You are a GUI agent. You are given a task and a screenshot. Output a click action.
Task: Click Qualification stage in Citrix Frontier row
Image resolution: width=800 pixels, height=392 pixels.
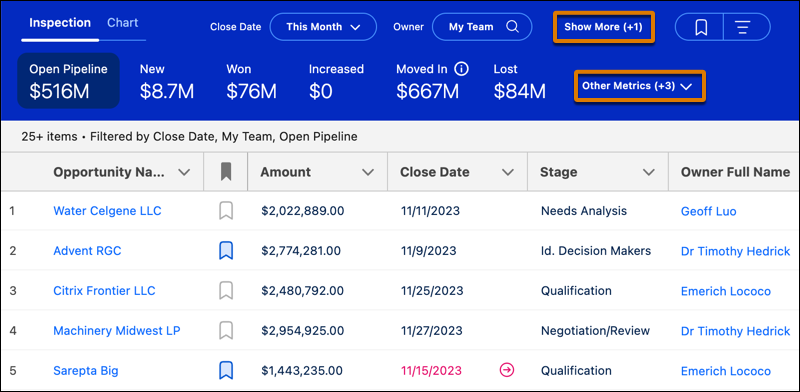click(x=576, y=290)
